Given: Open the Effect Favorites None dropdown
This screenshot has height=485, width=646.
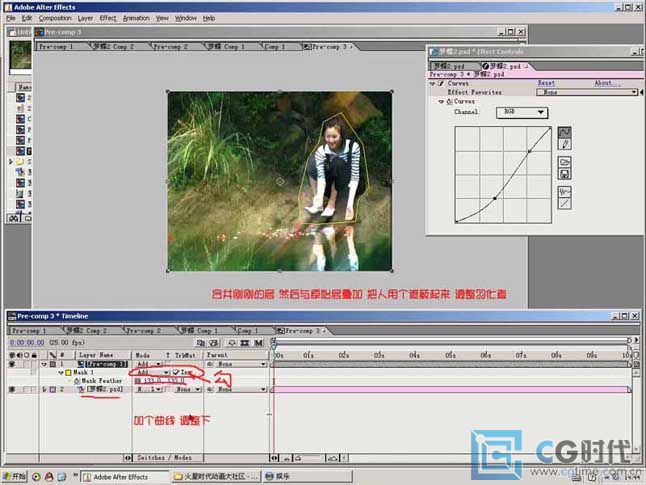Looking at the screenshot, I should (587, 92).
